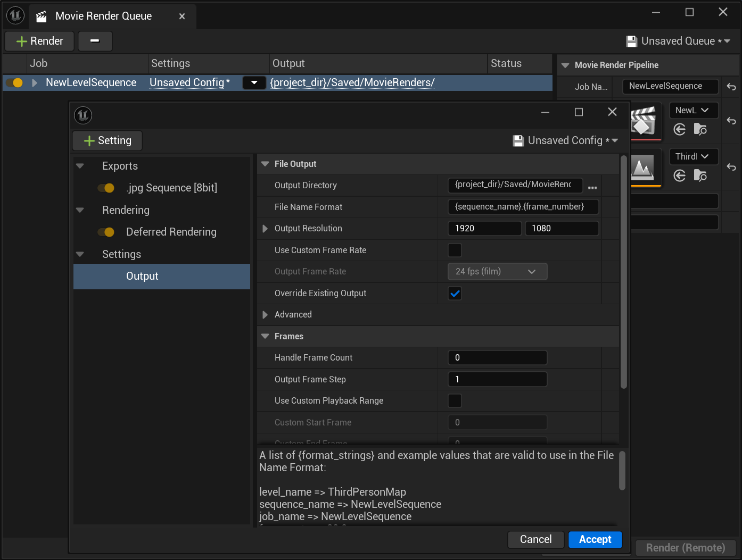Viewport: 742px width, 560px height.
Task: Reset the NewL sequence asset to default
Action: (x=731, y=121)
